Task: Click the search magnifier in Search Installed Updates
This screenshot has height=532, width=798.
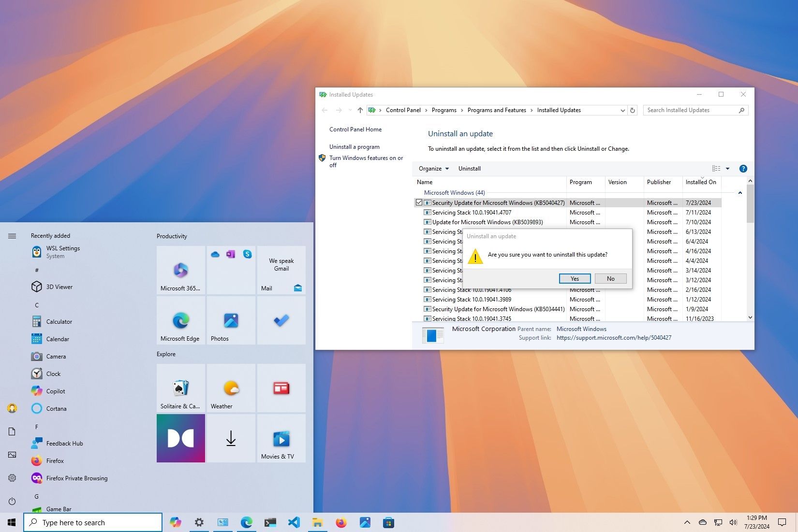Action: click(x=741, y=110)
